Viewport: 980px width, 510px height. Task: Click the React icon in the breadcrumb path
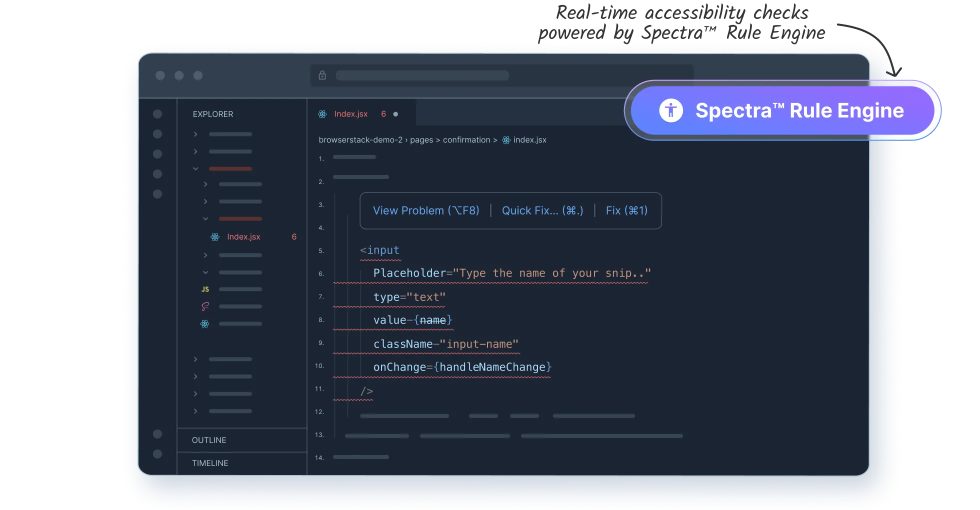[505, 140]
